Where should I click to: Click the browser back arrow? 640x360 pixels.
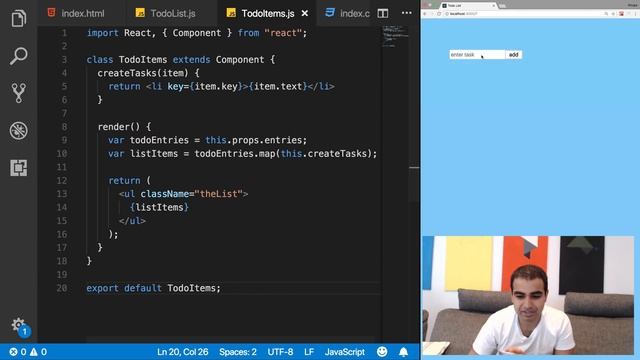pos(425,13)
